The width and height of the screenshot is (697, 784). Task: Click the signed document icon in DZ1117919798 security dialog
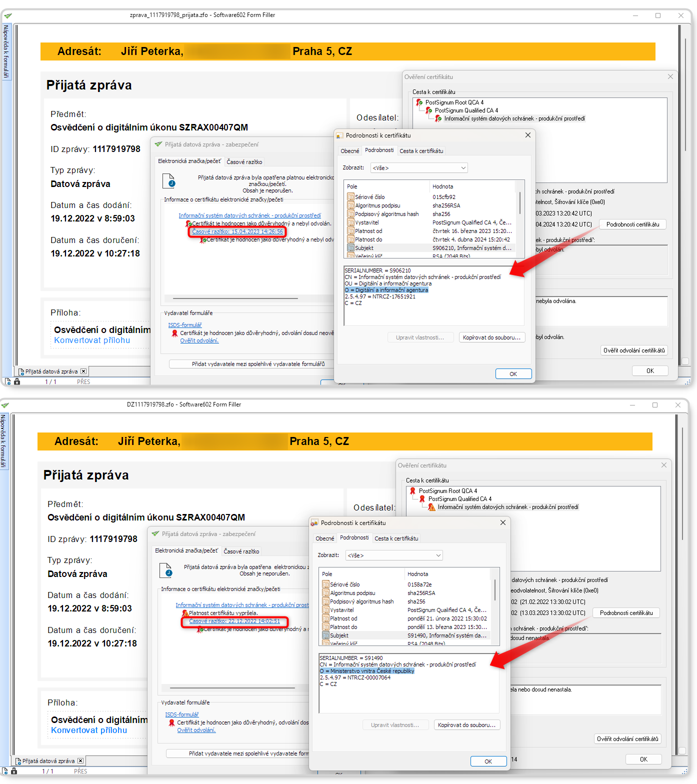point(166,570)
